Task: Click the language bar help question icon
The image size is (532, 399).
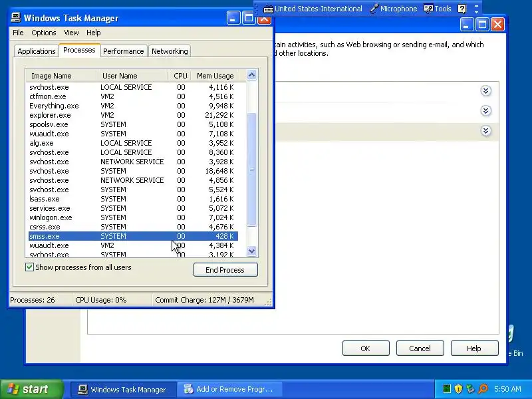Action: [x=462, y=9]
